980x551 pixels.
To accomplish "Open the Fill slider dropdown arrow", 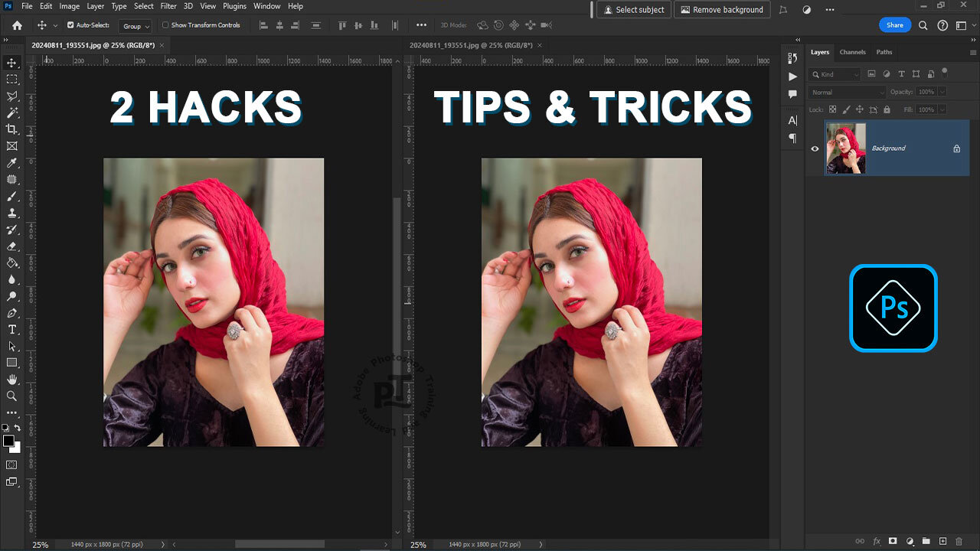I will [942, 110].
